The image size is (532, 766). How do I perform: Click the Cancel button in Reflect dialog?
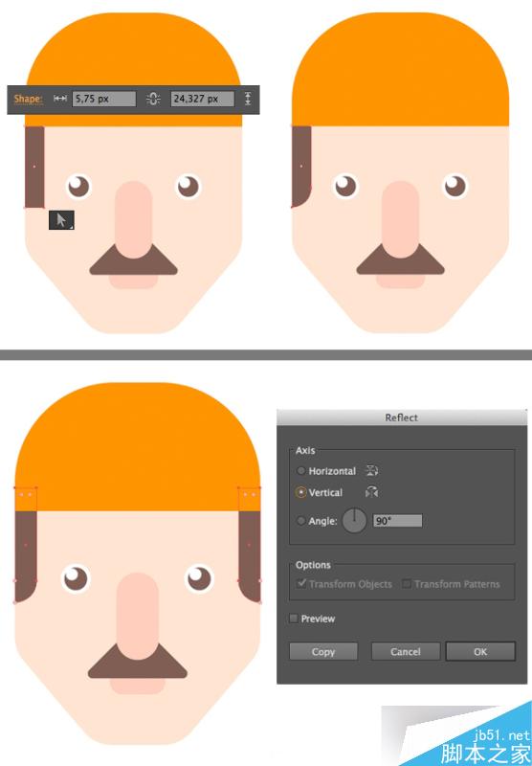[x=406, y=652]
